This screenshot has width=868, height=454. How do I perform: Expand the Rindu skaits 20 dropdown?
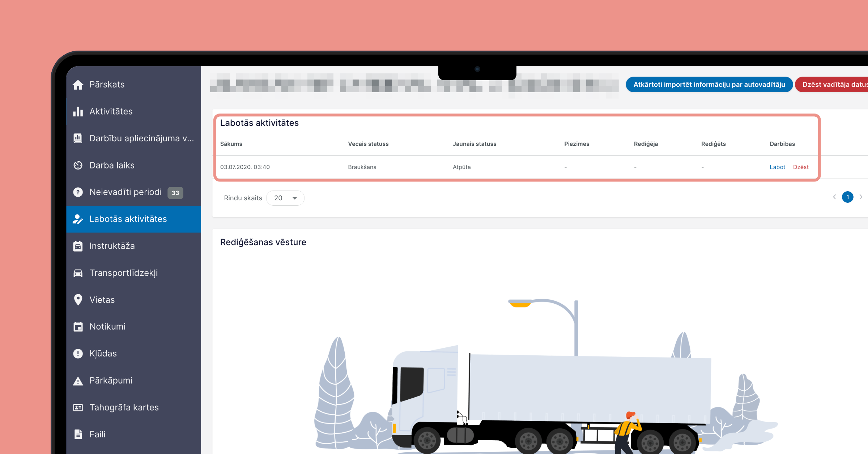pos(285,198)
